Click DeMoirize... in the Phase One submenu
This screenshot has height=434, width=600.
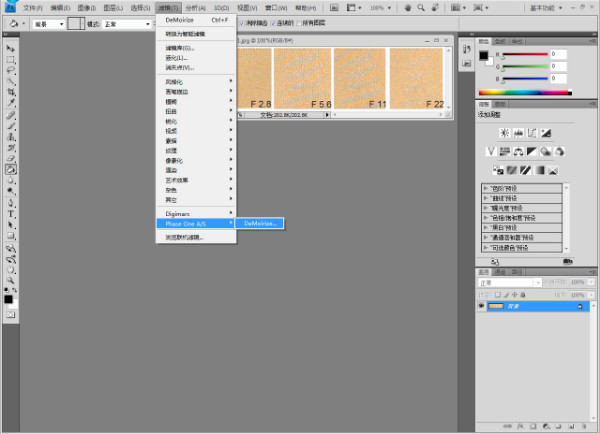point(262,223)
